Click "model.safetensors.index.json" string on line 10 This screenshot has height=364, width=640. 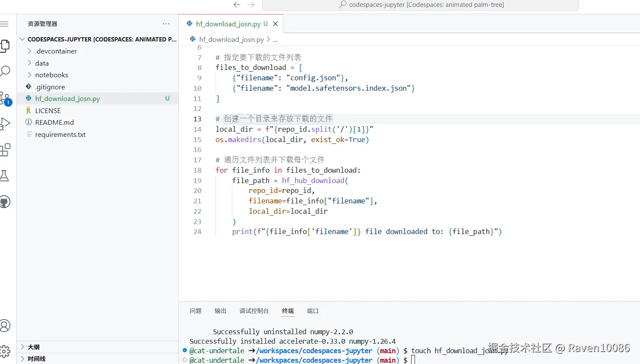349,88
